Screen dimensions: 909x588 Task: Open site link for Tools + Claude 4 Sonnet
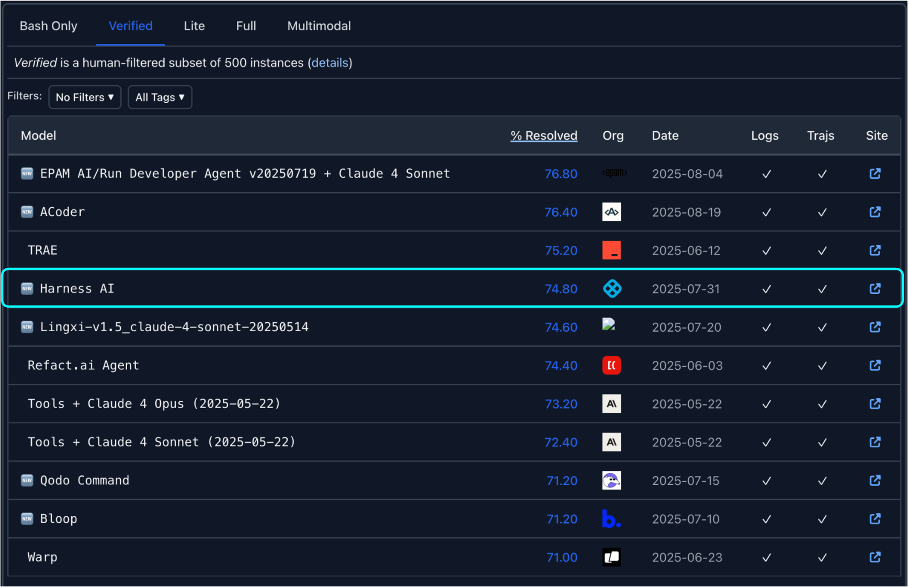tap(875, 442)
